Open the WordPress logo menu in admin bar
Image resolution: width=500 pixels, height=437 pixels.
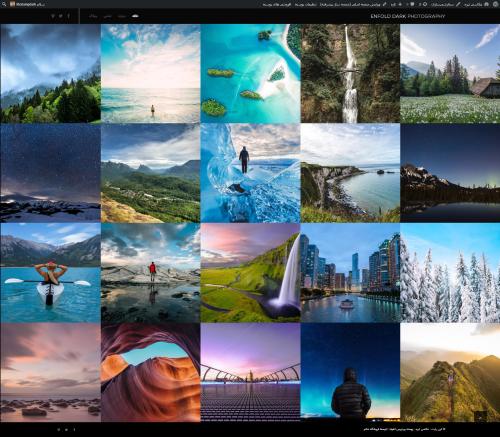pos(495,4)
